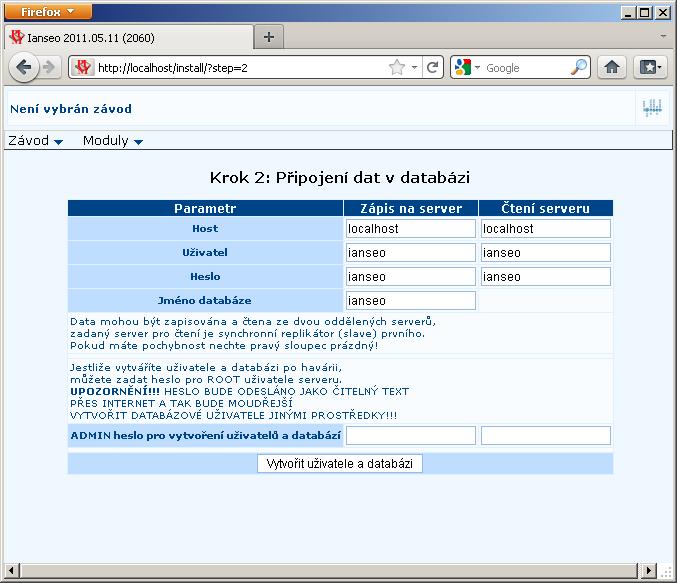The height and width of the screenshot is (583, 677).
Task: Click the ADMIN heslo field for write server
Action: click(411, 435)
